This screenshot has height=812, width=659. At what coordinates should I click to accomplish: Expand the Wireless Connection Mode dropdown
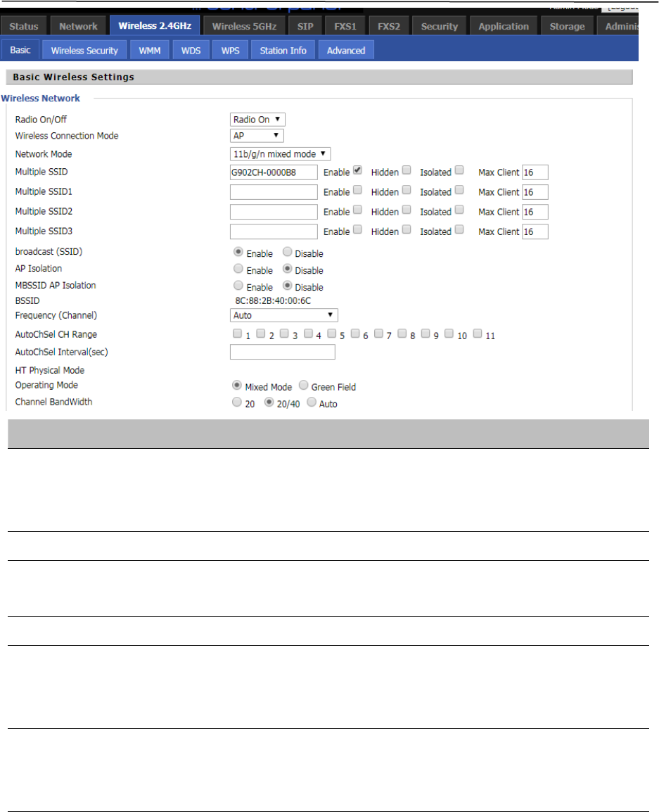[x=257, y=136]
